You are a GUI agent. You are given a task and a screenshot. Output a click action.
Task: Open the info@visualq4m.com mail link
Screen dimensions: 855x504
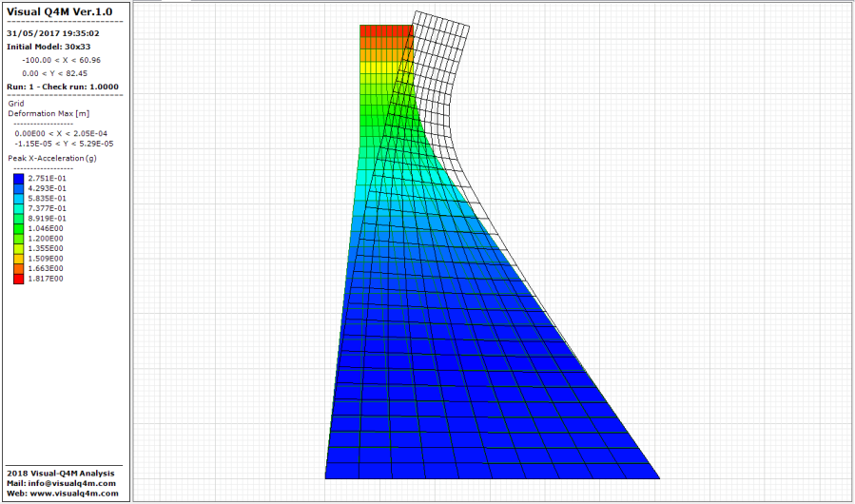[x=61, y=483]
